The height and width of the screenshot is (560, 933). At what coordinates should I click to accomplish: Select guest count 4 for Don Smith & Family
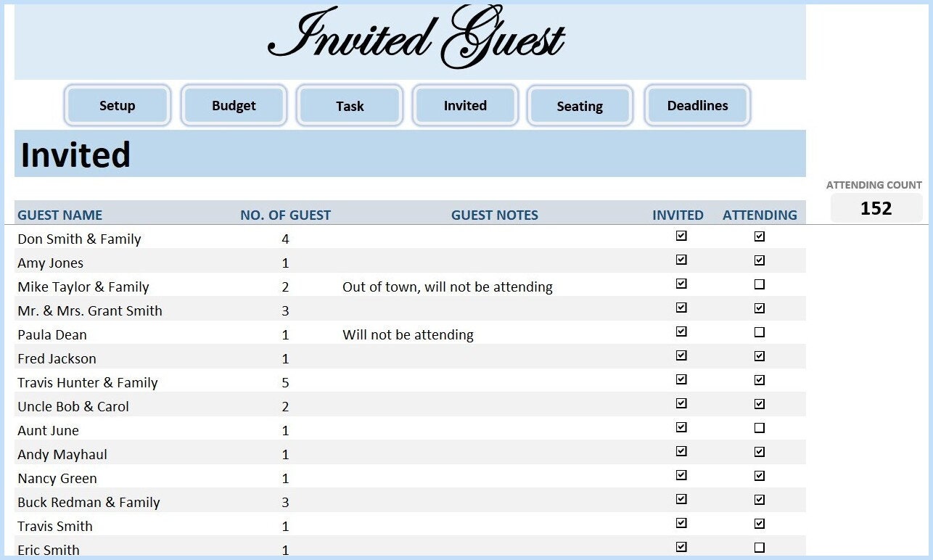[x=285, y=239]
